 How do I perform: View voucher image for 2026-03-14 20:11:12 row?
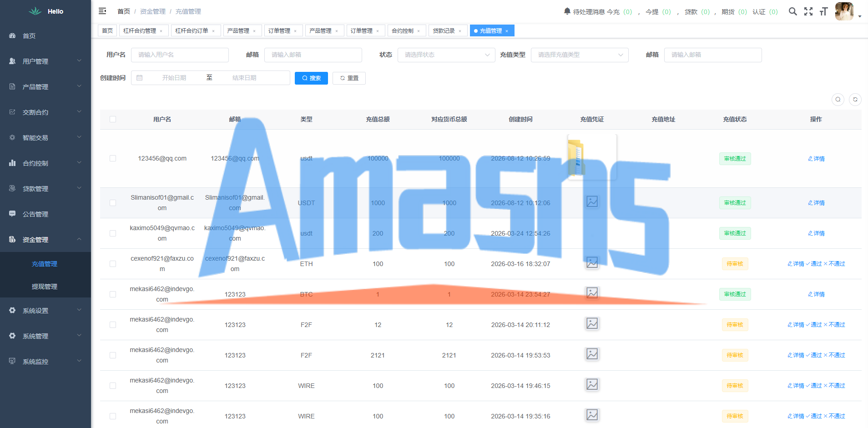tap(592, 323)
